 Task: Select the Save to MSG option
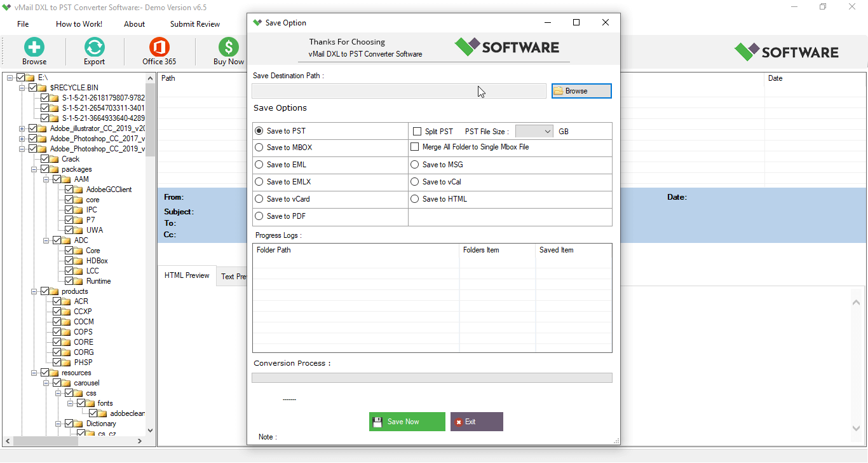tap(415, 165)
